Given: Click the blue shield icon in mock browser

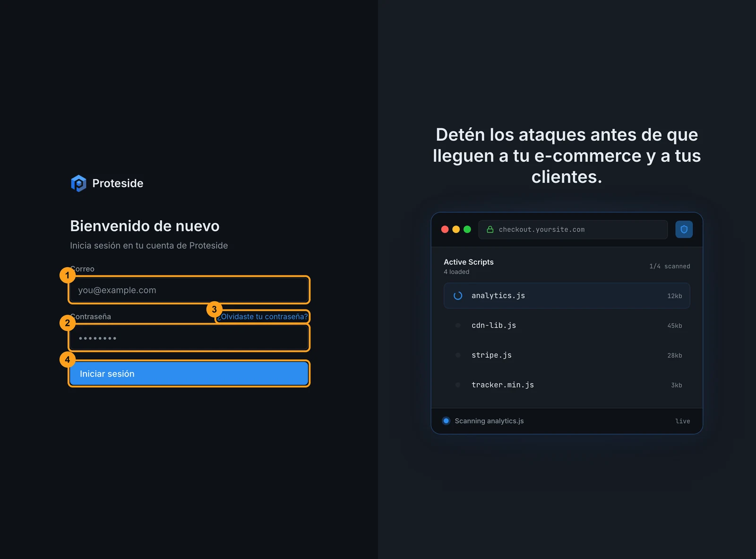Looking at the screenshot, I should [684, 230].
